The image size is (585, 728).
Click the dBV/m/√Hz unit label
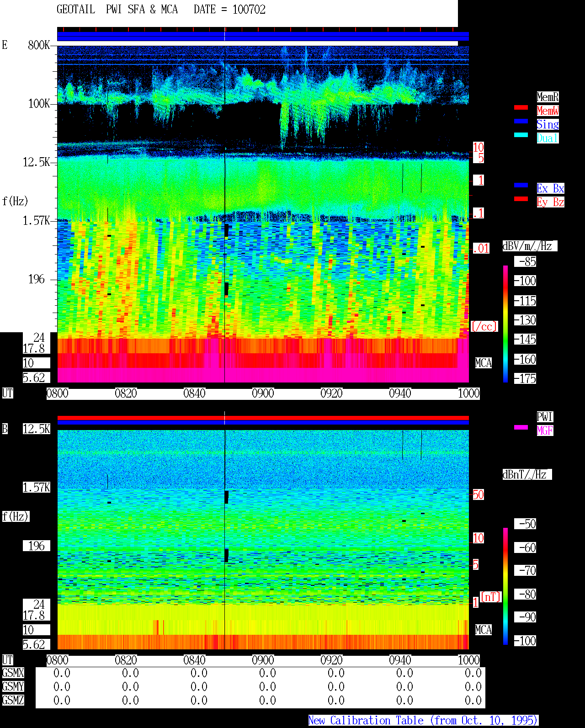point(530,246)
